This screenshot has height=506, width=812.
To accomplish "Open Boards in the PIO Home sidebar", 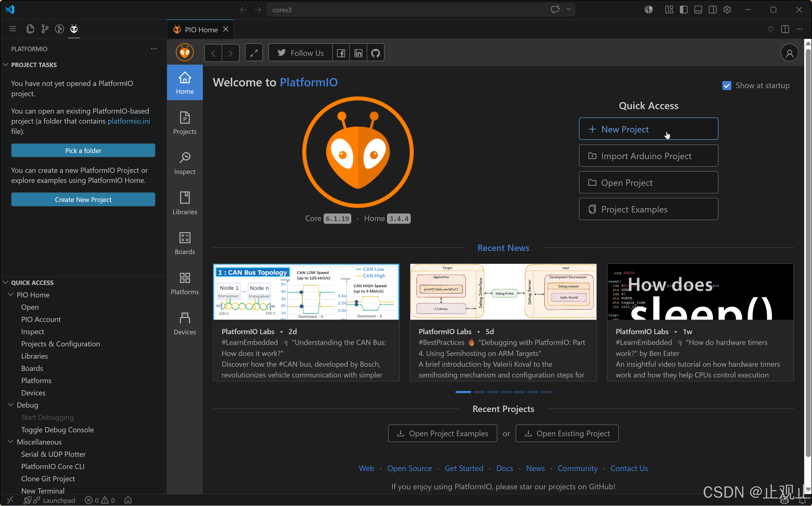I will (185, 243).
